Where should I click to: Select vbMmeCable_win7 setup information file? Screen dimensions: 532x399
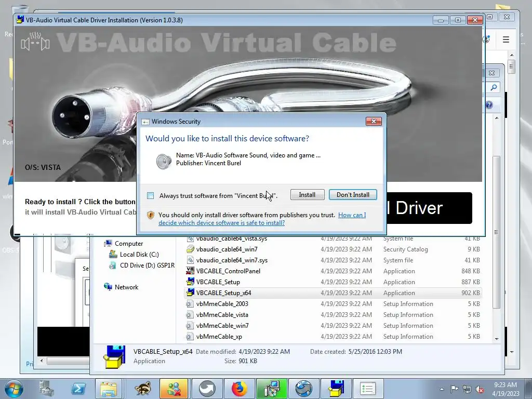332,325
